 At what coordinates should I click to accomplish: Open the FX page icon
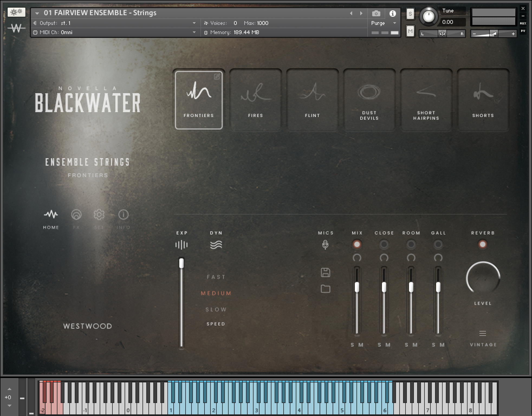click(76, 214)
